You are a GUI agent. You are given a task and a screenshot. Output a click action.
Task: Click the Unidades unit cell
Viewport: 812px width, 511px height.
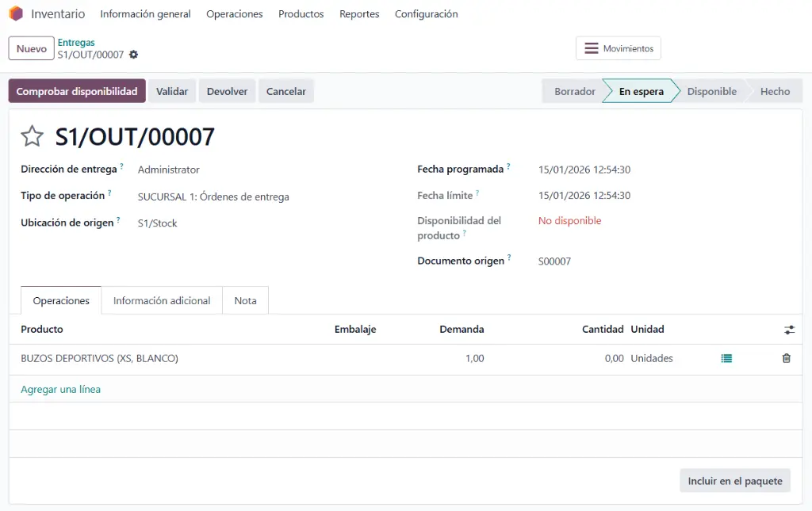(652, 358)
